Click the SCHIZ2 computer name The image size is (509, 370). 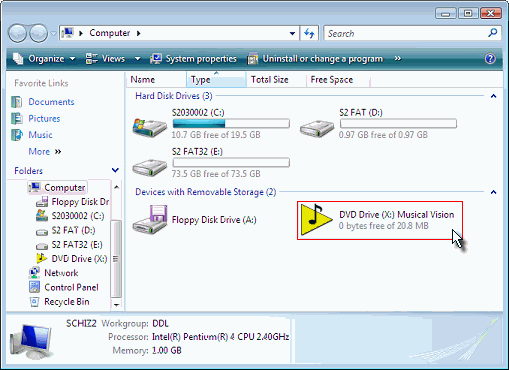coord(81,323)
